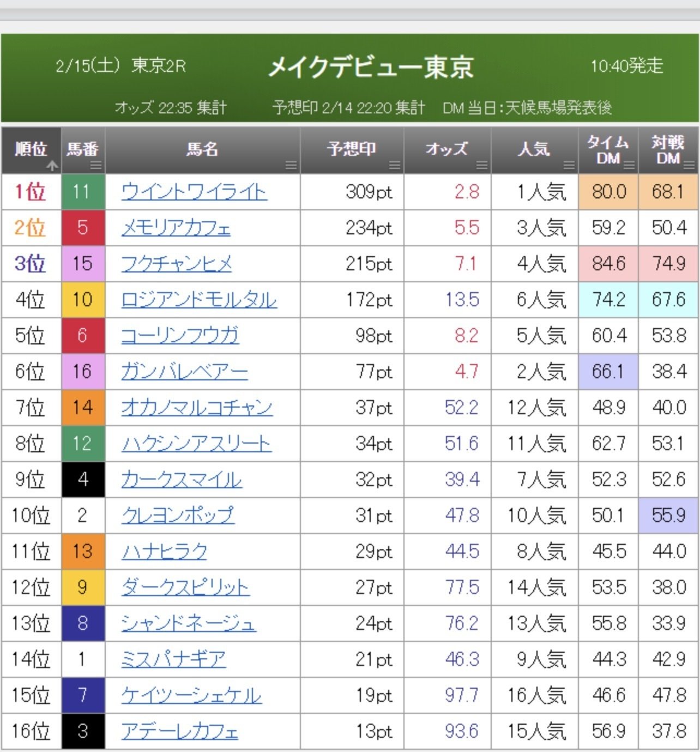Click the 309pt prediction value
This screenshot has height=752, width=700.
369,192
